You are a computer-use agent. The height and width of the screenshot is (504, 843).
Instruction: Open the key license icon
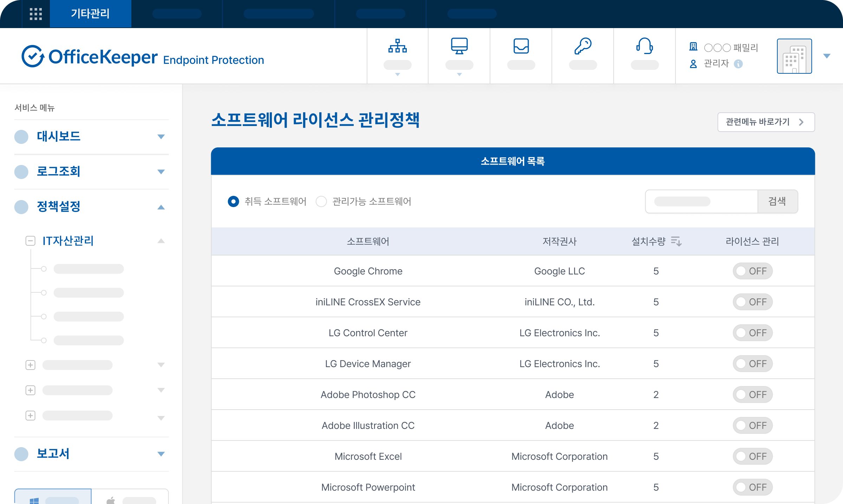(x=583, y=46)
